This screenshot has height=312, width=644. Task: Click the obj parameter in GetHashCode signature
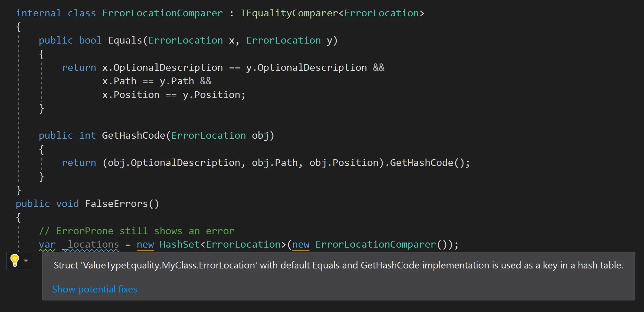click(260, 135)
